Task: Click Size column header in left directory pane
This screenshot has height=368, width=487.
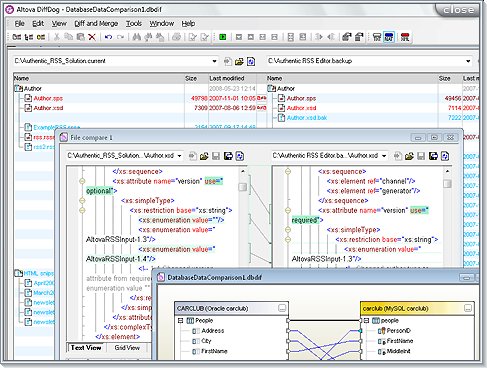Action: tap(196, 78)
